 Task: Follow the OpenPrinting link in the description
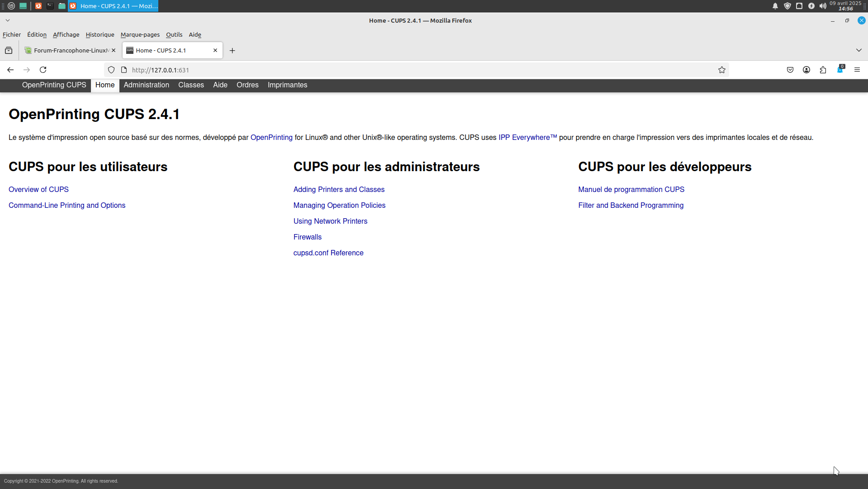tap(271, 138)
